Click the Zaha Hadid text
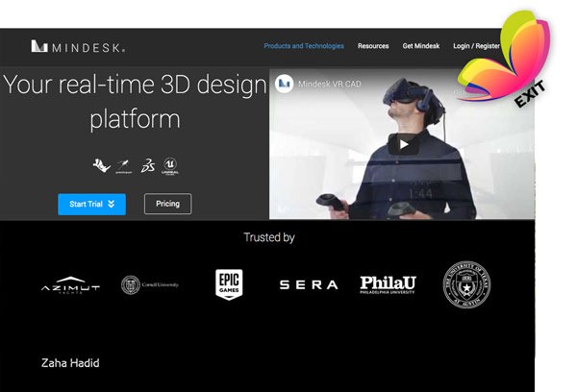 coord(70,363)
